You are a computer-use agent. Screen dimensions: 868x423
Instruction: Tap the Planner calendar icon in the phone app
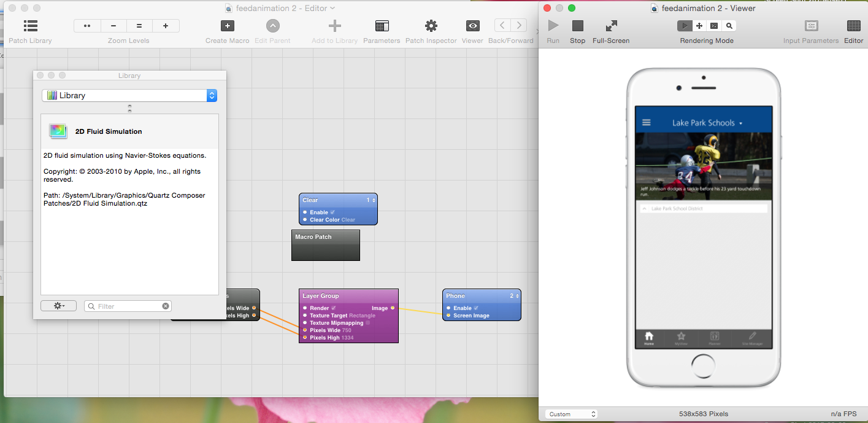pos(715,336)
